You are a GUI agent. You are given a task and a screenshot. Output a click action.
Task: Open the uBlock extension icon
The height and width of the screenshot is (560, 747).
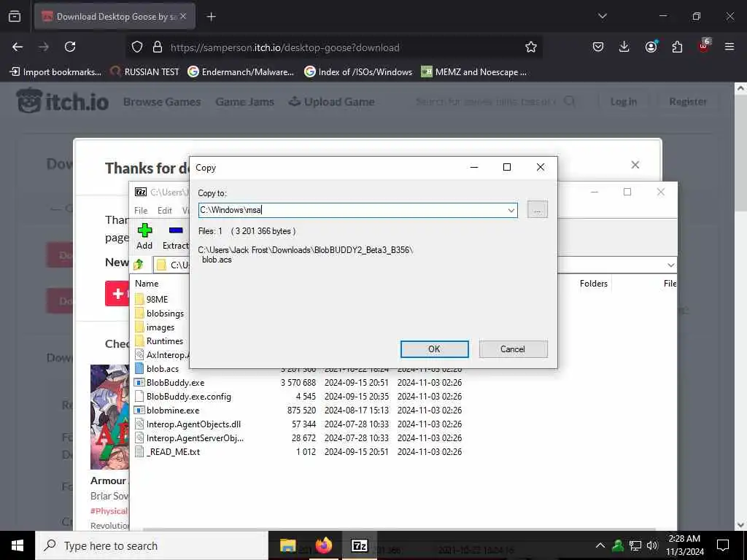click(x=704, y=46)
